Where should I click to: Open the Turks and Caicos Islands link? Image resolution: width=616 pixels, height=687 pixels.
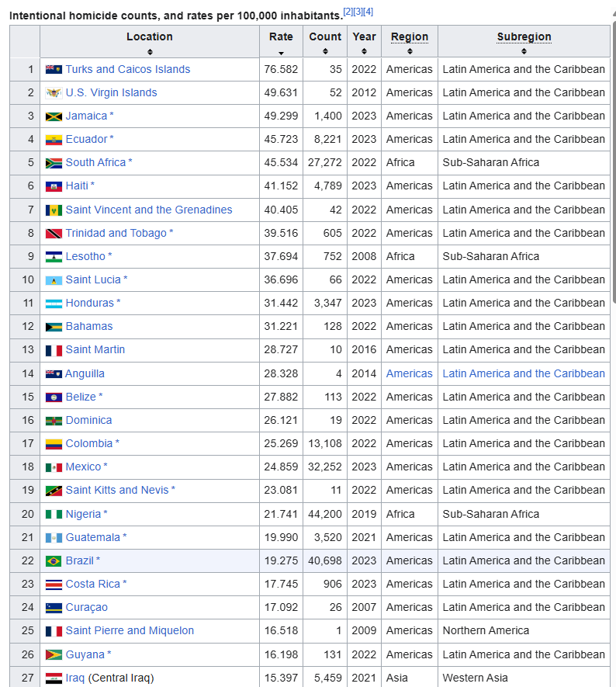pyautogui.click(x=127, y=69)
